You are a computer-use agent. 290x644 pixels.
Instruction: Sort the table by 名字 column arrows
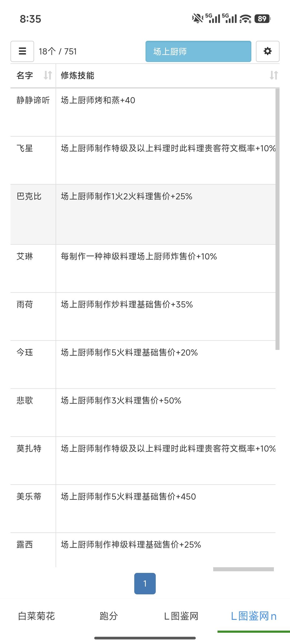(48, 75)
